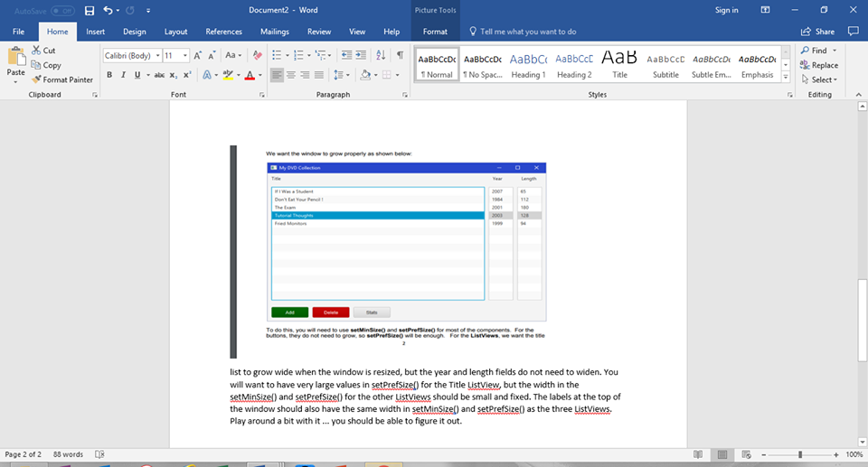Open borders dropdown
Screen dimensions: 868x467
coord(398,75)
